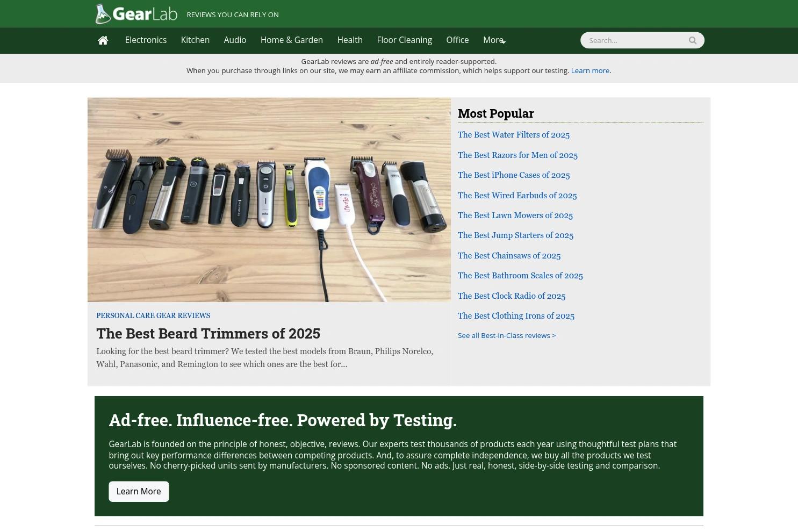Click the home icon in the navigation bar
Viewport: 798px width, 532px height.
(103, 40)
